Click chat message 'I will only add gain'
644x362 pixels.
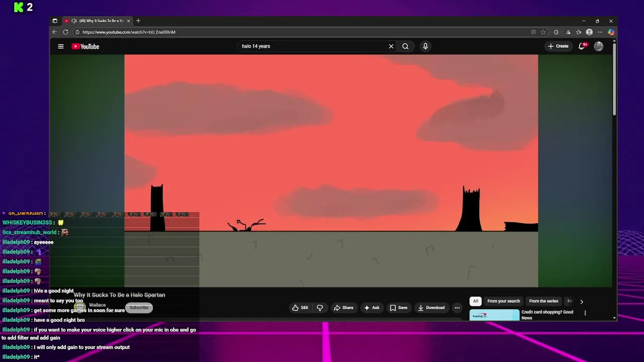[x=82, y=347]
